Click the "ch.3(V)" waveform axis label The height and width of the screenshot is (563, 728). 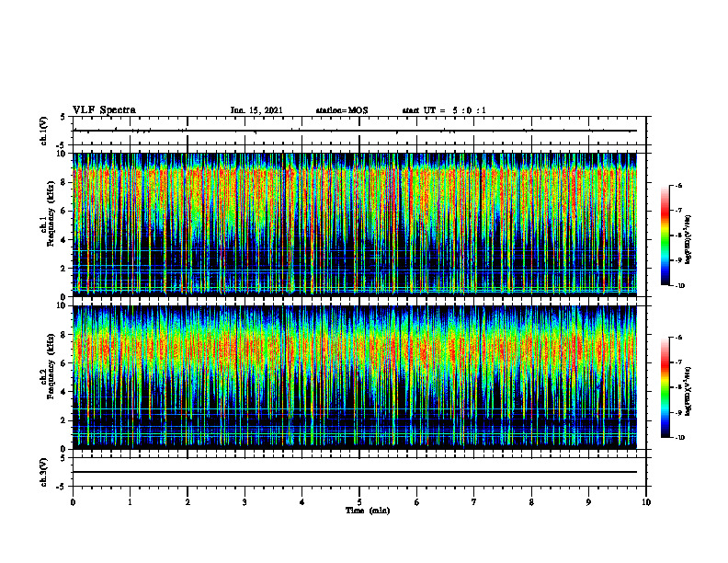pyautogui.click(x=43, y=472)
